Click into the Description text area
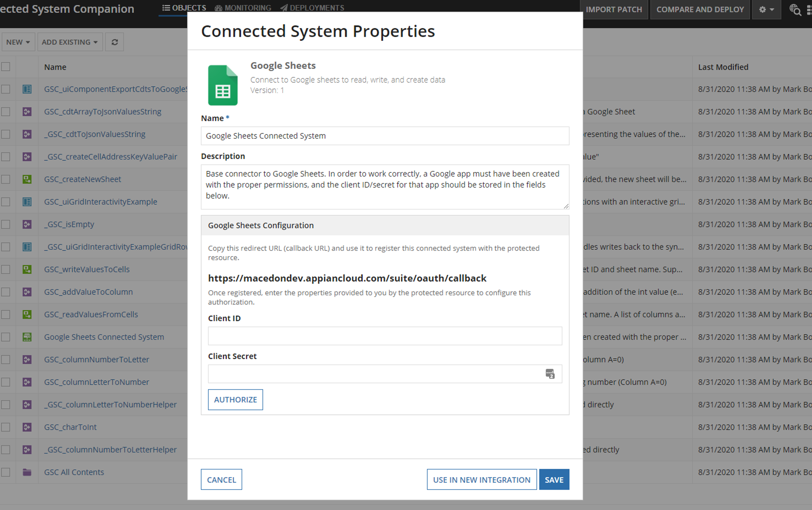The image size is (812, 510). coord(385,187)
